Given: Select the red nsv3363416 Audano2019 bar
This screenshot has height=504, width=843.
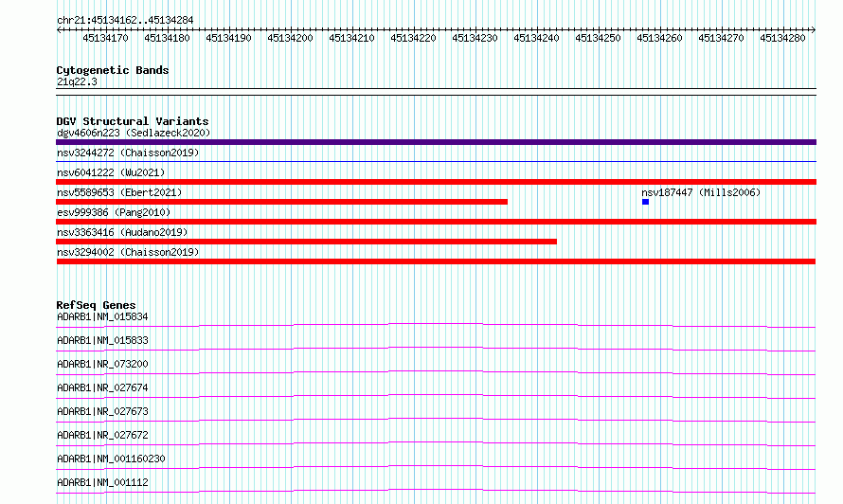Looking at the screenshot, I should (307, 242).
